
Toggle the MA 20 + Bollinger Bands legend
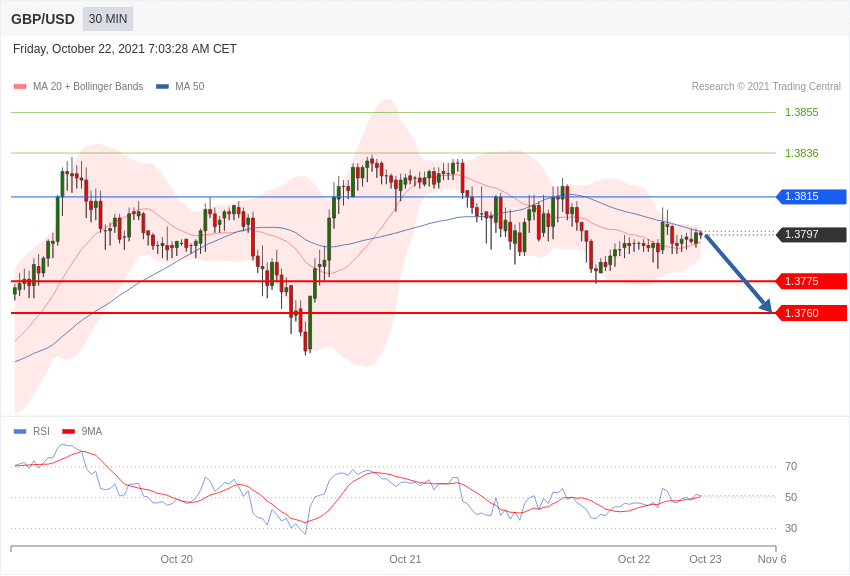(x=88, y=86)
